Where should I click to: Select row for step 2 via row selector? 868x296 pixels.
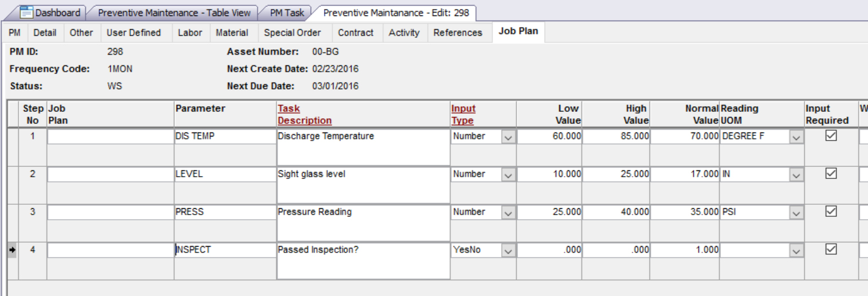pos(13,174)
